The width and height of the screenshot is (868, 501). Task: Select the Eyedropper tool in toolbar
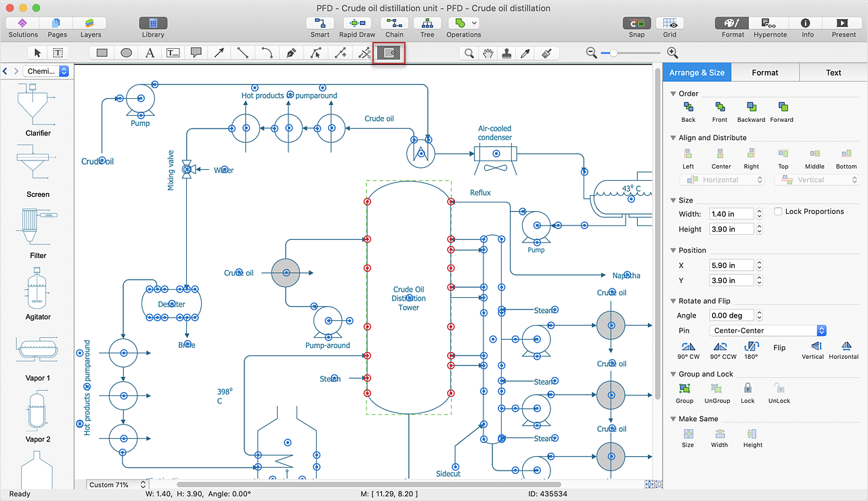tap(525, 53)
